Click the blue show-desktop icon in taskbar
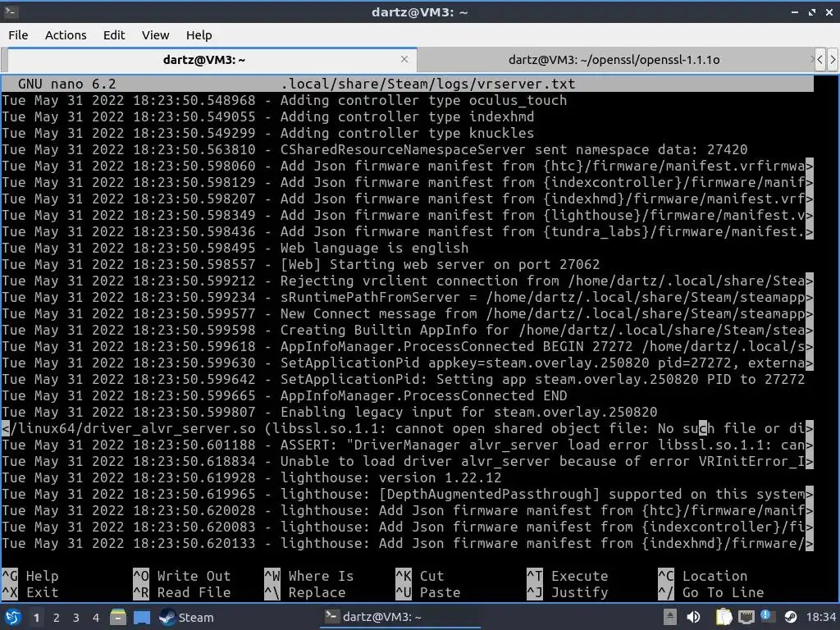This screenshot has width=840, height=630. point(141,617)
